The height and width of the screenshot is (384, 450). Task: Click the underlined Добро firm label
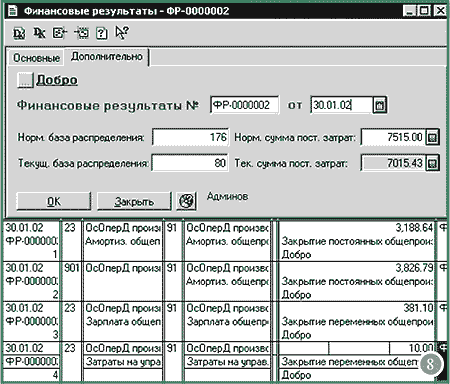pyautogui.click(x=57, y=80)
